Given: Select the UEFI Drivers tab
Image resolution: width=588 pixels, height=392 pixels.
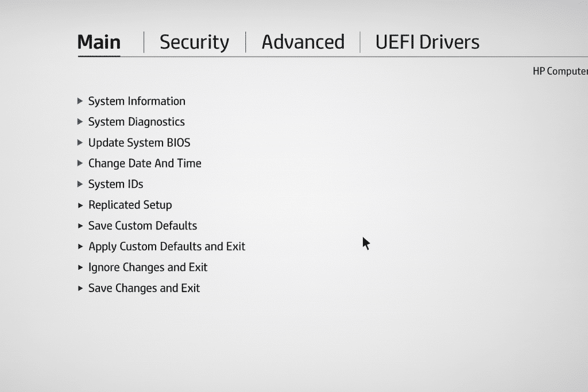Looking at the screenshot, I should tap(427, 42).
